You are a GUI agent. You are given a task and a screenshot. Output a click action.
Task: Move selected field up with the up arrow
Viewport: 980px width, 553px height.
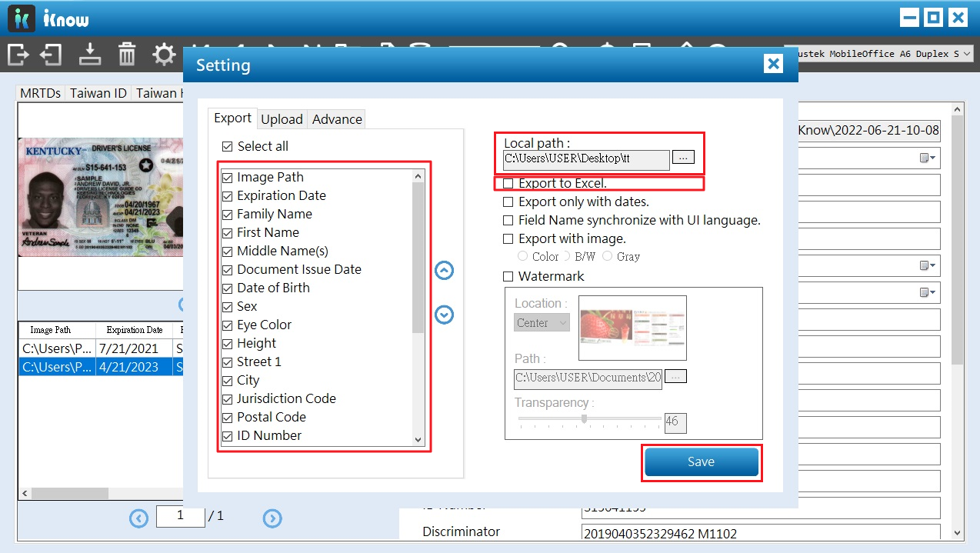pyautogui.click(x=444, y=271)
